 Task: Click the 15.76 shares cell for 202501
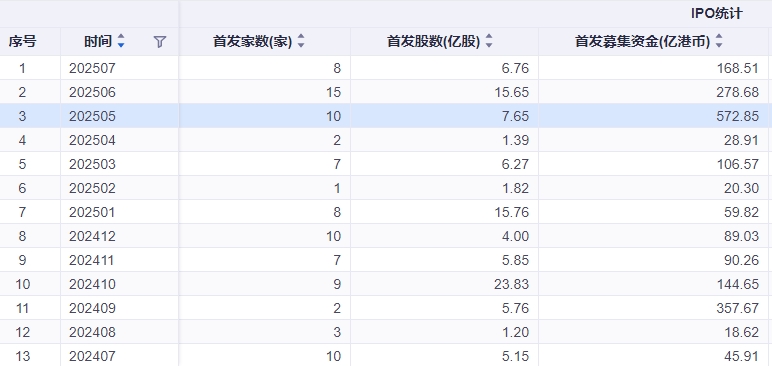tap(445, 212)
